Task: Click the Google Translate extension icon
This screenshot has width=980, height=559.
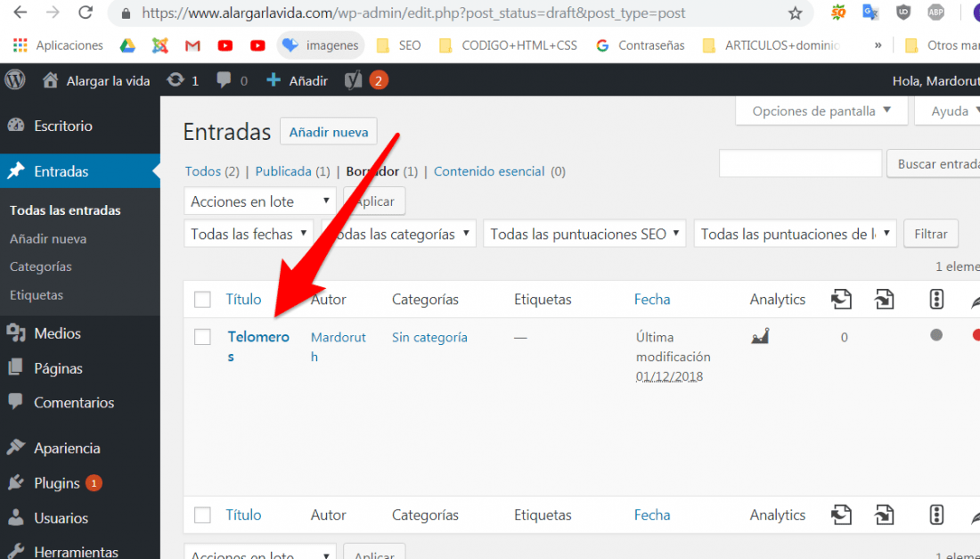Action: click(x=870, y=12)
